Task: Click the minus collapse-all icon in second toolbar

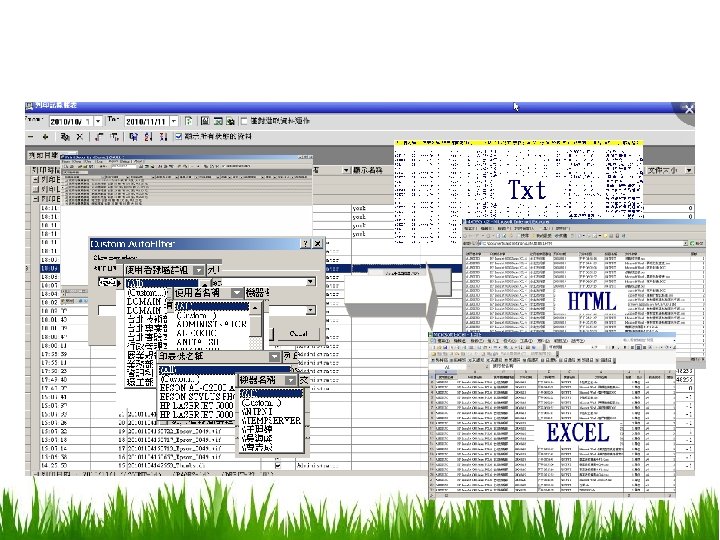Action: click(31, 136)
